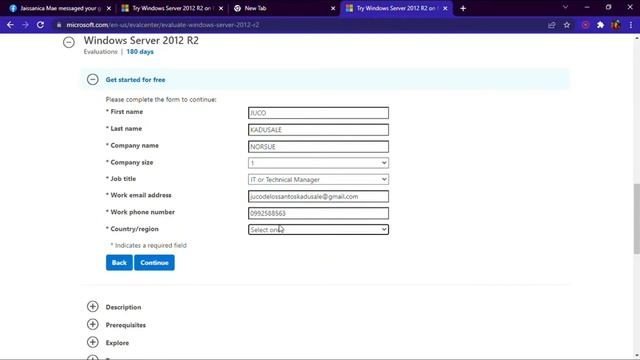Open the Country/region dropdown
This screenshot has width=640, height=360.
click(x=318, y=229)
